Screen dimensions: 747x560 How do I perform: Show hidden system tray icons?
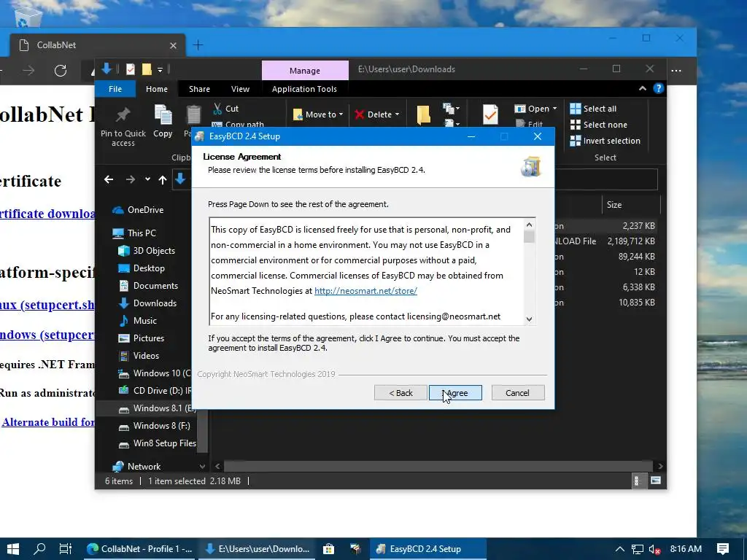click(x=620, y=549)
